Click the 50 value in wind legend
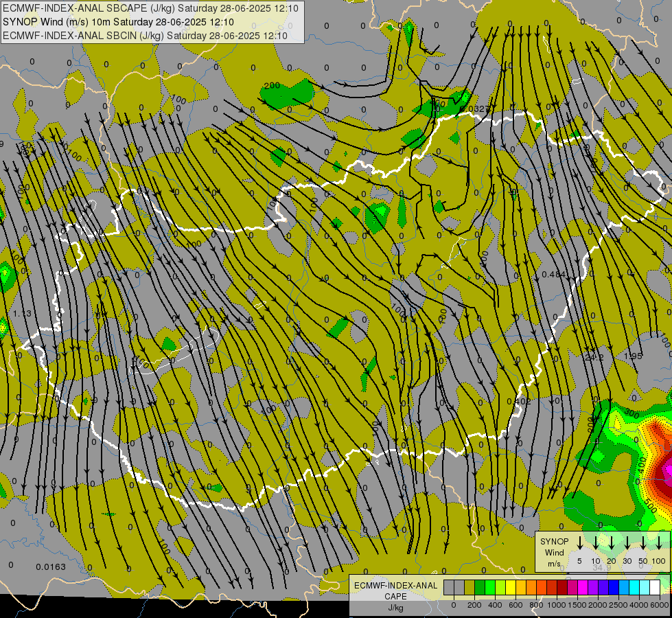 643,561
